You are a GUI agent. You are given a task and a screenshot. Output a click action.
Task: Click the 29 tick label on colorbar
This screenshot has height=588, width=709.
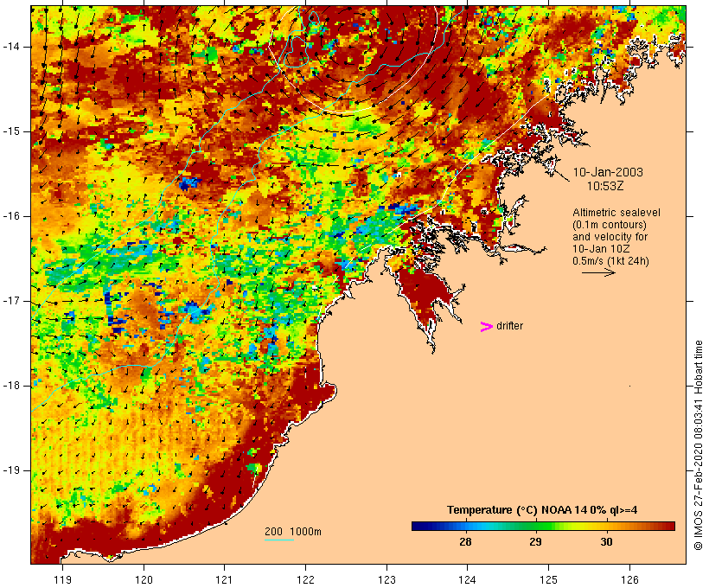point(535,542)
